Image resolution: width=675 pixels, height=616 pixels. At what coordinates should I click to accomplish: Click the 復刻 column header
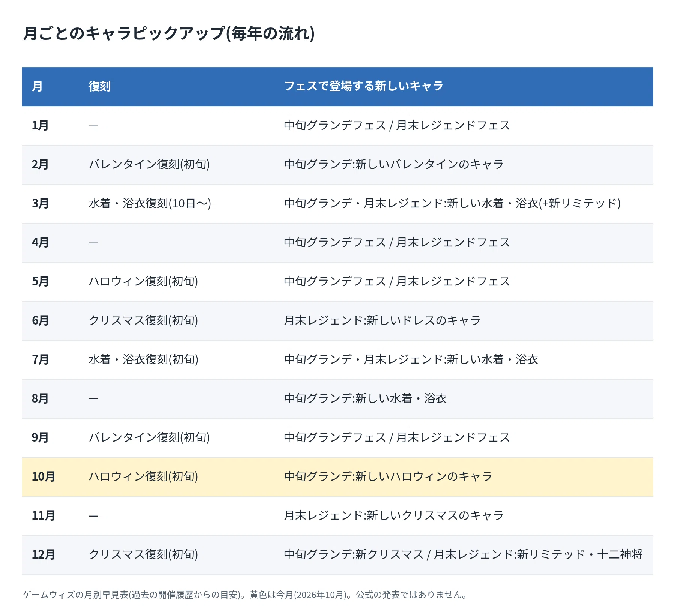click(99, 86)
